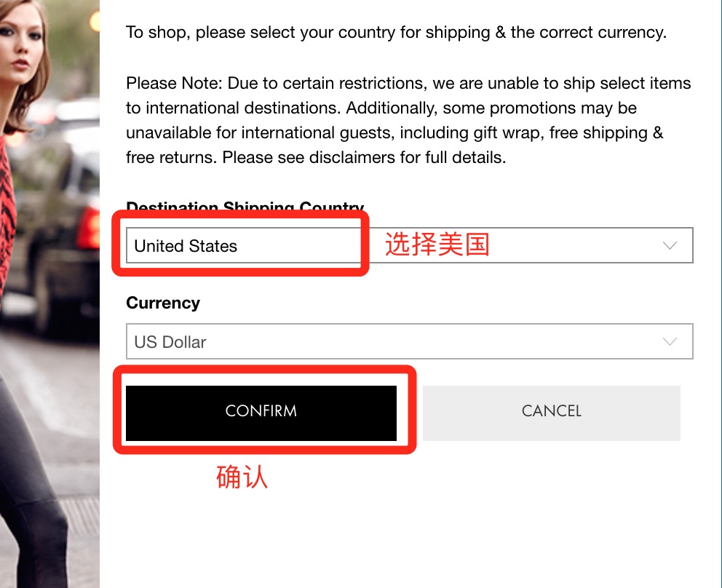Click the chevron arrow on the country dropdown
Screen dimensions: 722x588
670,246
